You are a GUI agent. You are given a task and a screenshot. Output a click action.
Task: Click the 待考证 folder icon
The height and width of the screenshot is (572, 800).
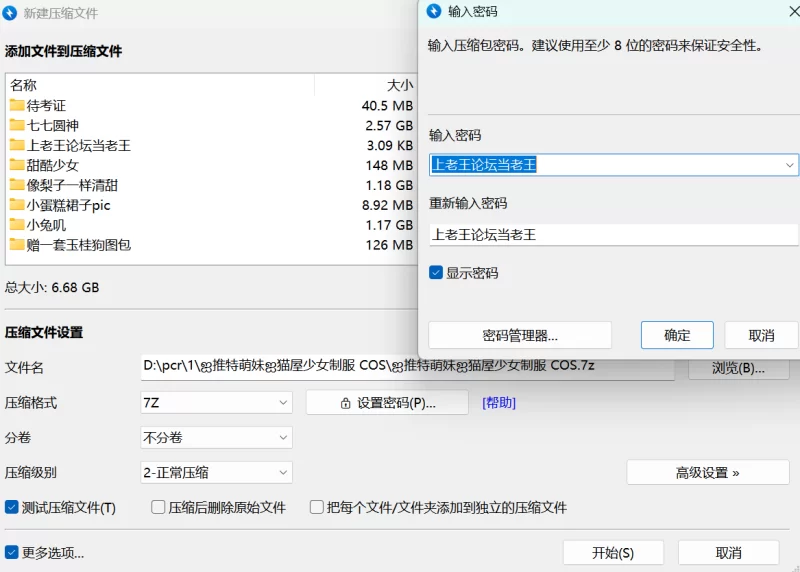pos(17,105)
